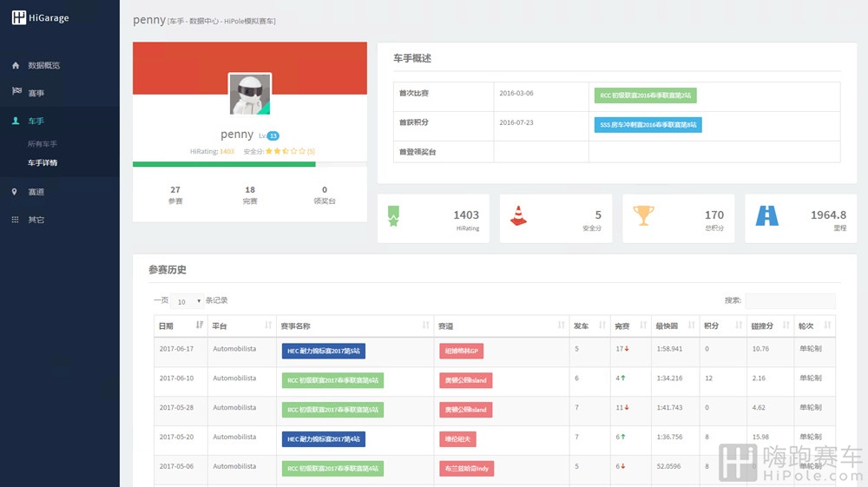Click the green ribbon HiRating icon
The width and height of the screenshot is (868, 487).
393,216
